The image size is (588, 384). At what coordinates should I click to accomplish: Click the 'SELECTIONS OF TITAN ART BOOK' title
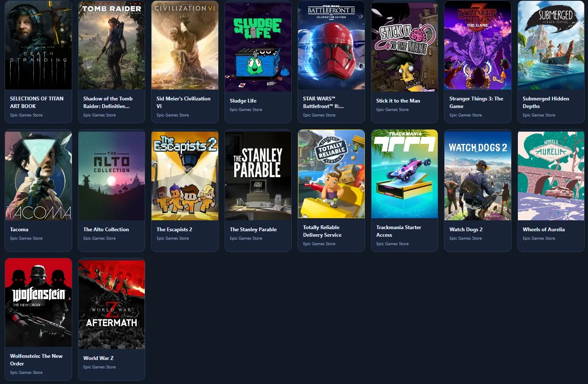[x=37, y=103]
